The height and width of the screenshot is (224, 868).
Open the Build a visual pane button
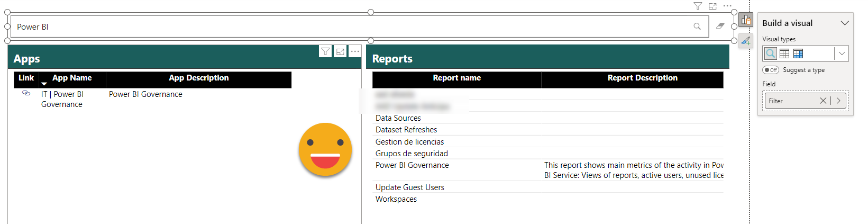[746, 20]
